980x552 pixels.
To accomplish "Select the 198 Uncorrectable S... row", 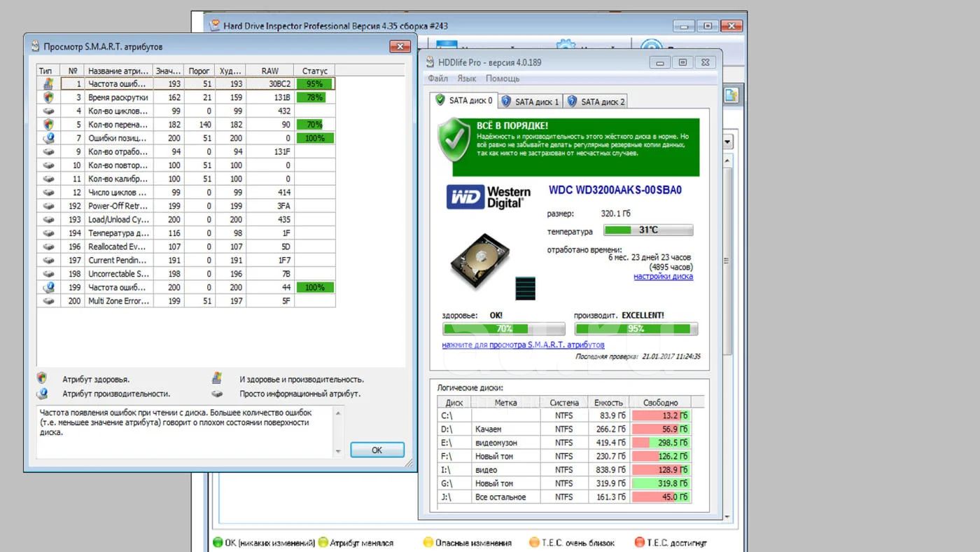I will pos(186,273).
